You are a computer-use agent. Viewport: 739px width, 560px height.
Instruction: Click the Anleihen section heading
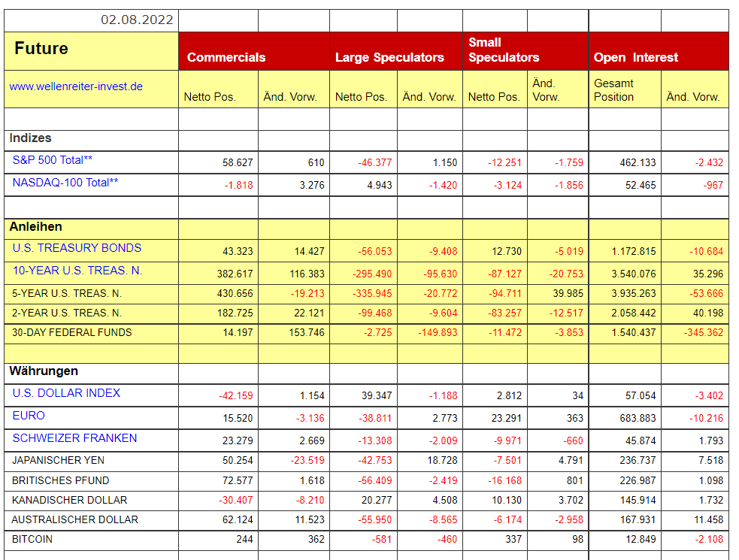pos(35,226)
